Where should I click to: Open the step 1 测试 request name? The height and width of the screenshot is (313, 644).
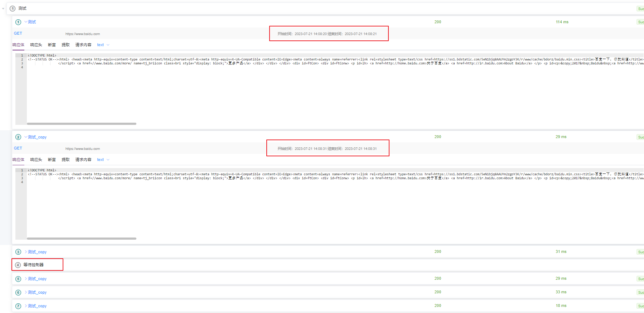point(32,22)
